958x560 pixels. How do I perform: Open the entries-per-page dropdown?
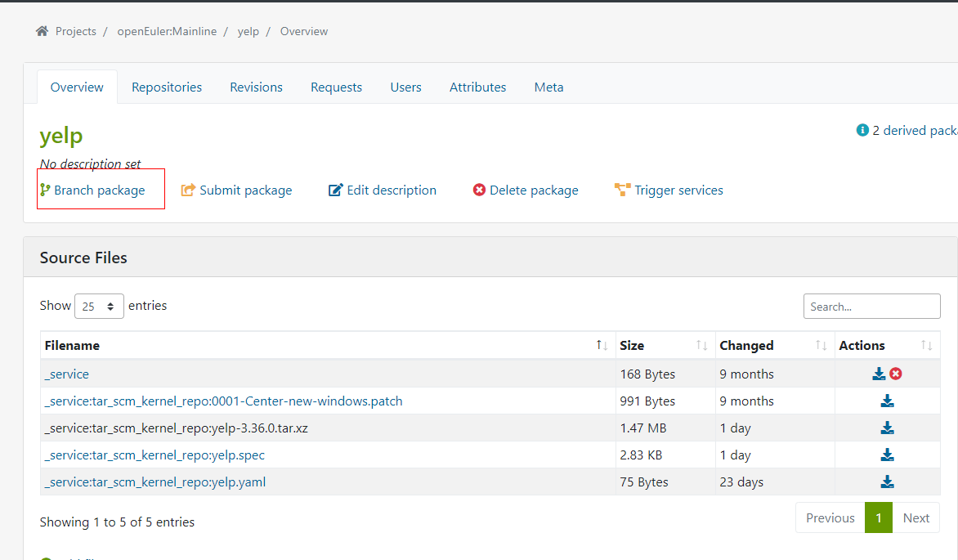pos(99,307)
